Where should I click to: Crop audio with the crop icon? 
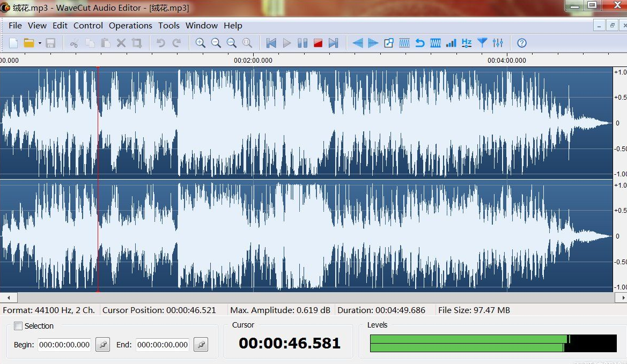pos(137,43)
